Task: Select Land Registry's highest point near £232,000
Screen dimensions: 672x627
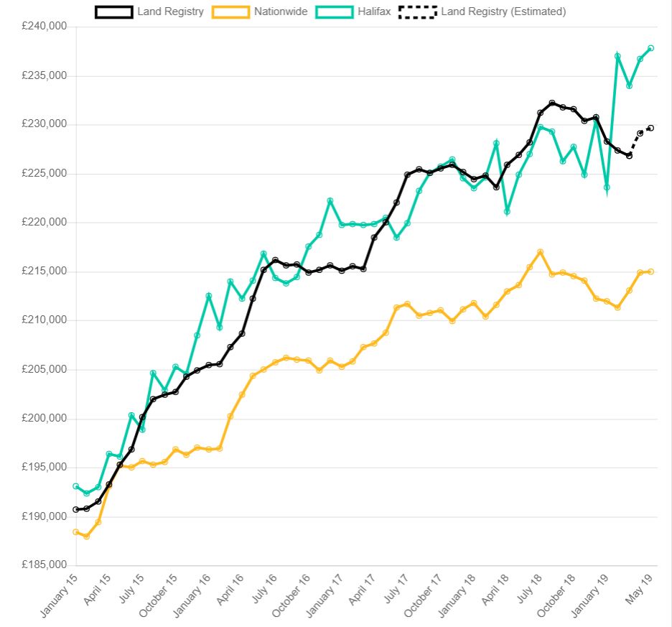Action: (x=551, y=103)
